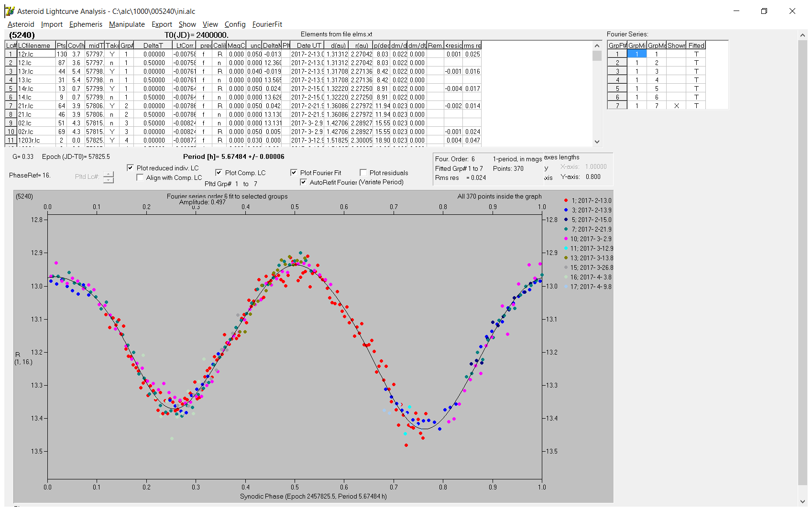Open the Config menu
This screenshot has width=812, height=511.
(235, 24)
